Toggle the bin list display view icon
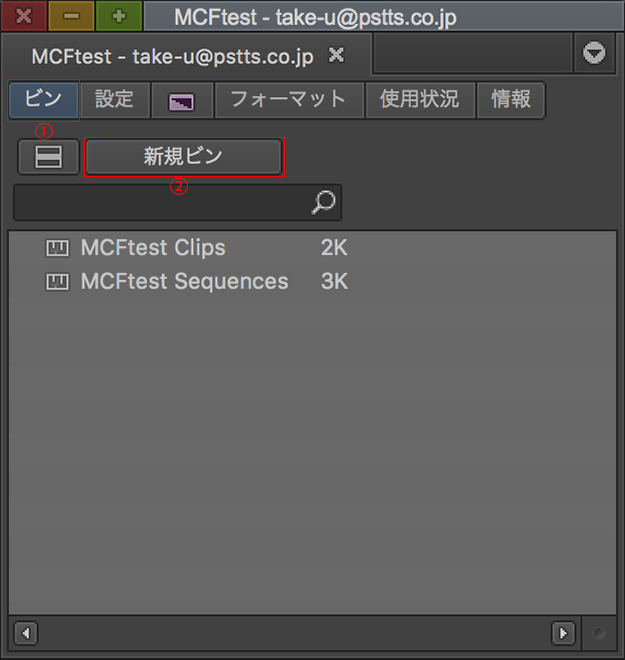This screenshot has width=625, height=660. tap(48, 158)
